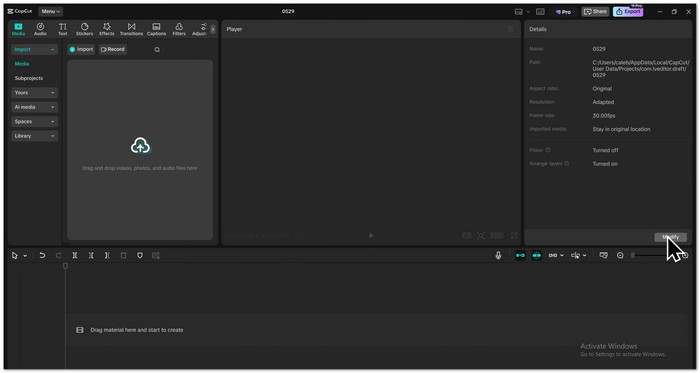The image size is (700, 373).
Task: Open the layout selector icon in the title bar
Action: pos(519,12)
